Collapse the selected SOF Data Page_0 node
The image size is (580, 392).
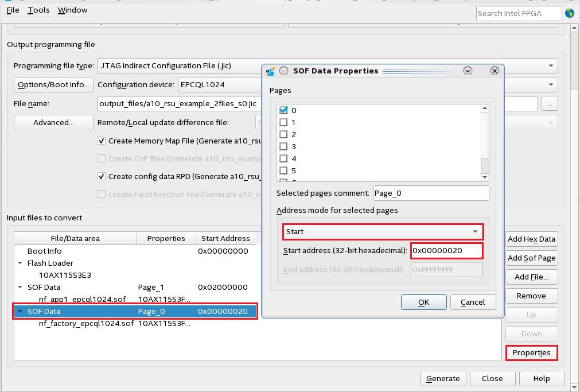coord(20,311)
